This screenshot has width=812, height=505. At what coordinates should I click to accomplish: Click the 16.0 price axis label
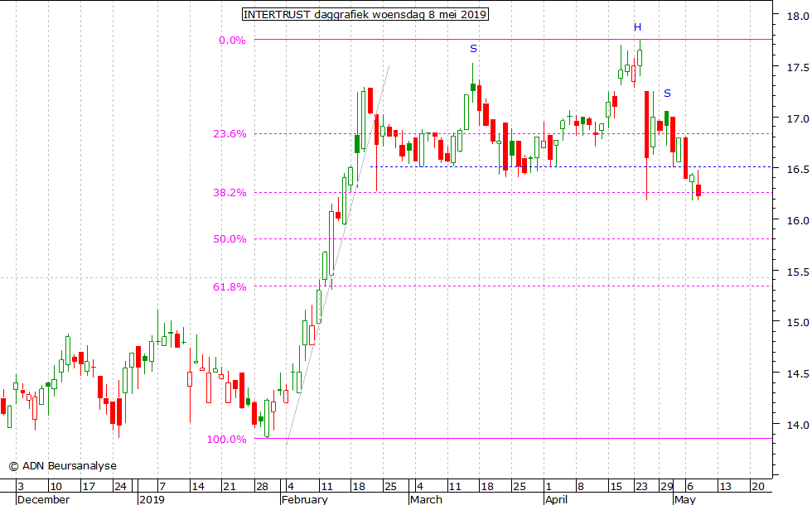(797, 220)
